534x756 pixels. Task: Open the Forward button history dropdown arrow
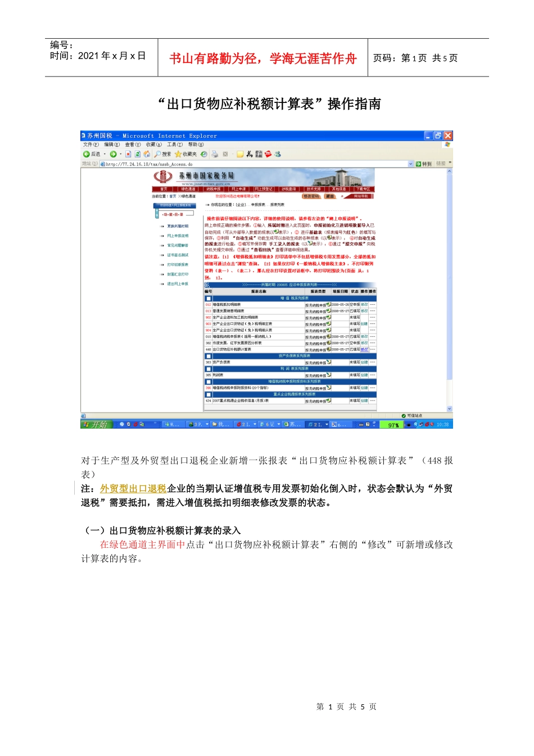tap(120, 154)
